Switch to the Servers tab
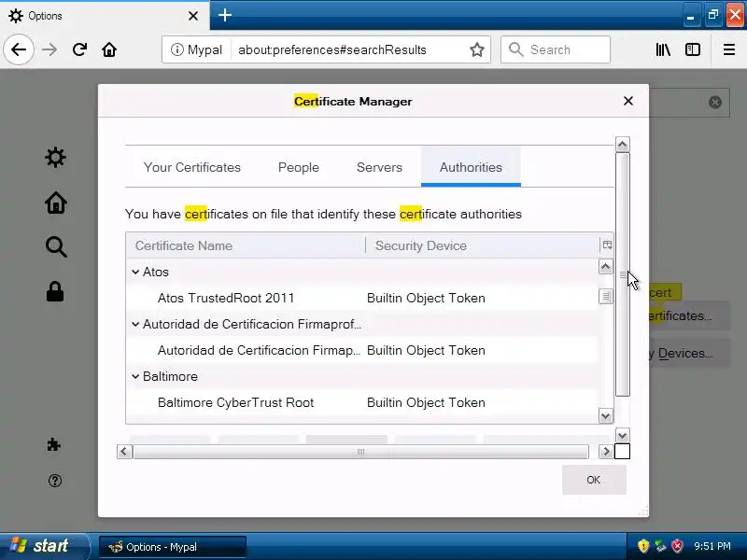 (379, 167)
